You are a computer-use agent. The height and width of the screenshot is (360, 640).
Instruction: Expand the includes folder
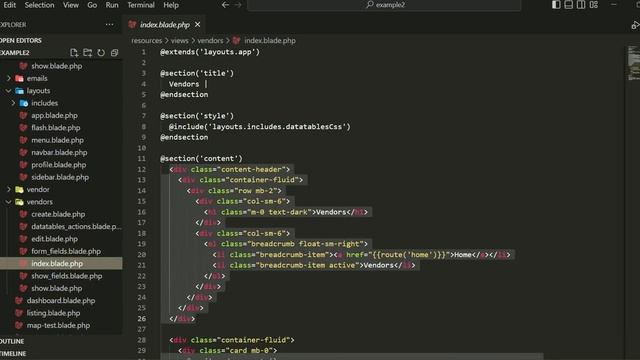13,103
